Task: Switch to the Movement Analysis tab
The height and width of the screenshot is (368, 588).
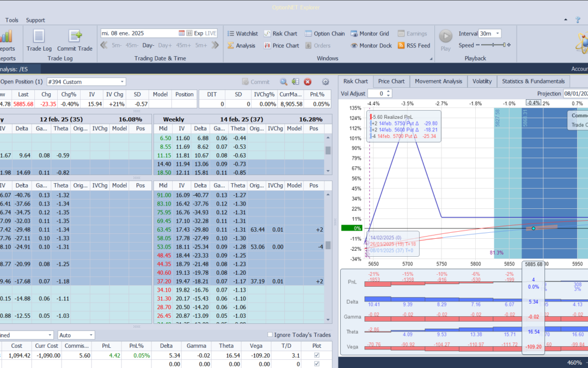Action: coord(438,81)
